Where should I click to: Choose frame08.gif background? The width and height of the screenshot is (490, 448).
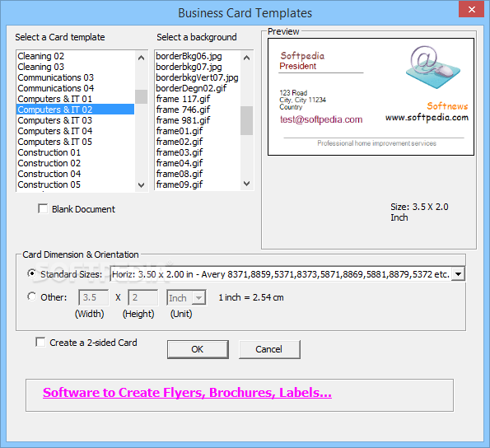pyautogui.click(x=198, y=174)
